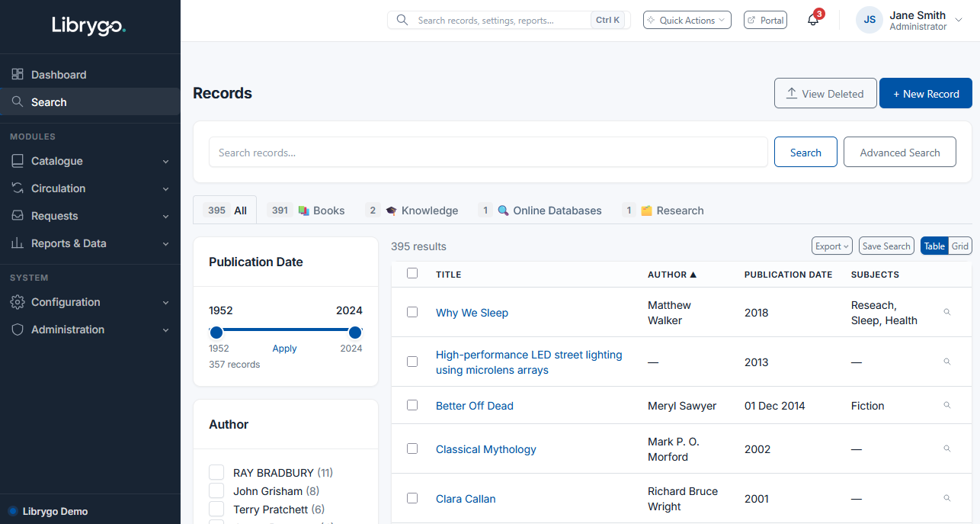Expand the Administration menu
980x524 pixels.
(x=165, y=330)
